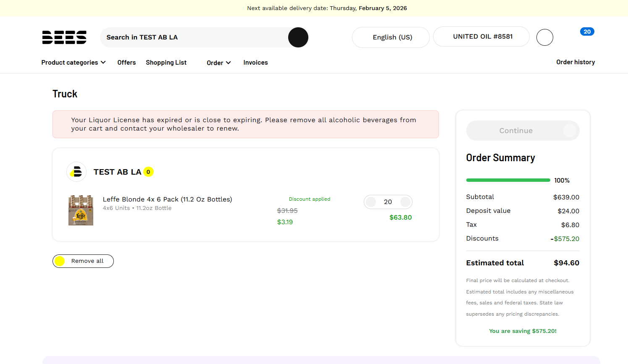
Task: Click the Deposit value amount $24.00
Action: coord(568,211)
